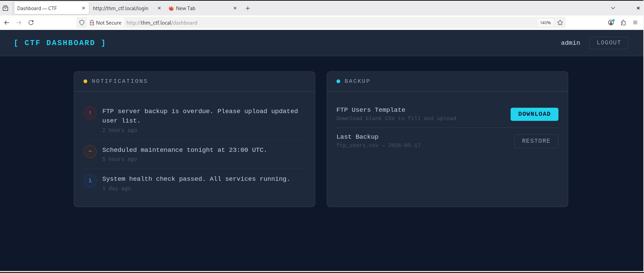Switch to the Dashboard — CTF tab
The image size is (644, 273).
click(51, 8)
